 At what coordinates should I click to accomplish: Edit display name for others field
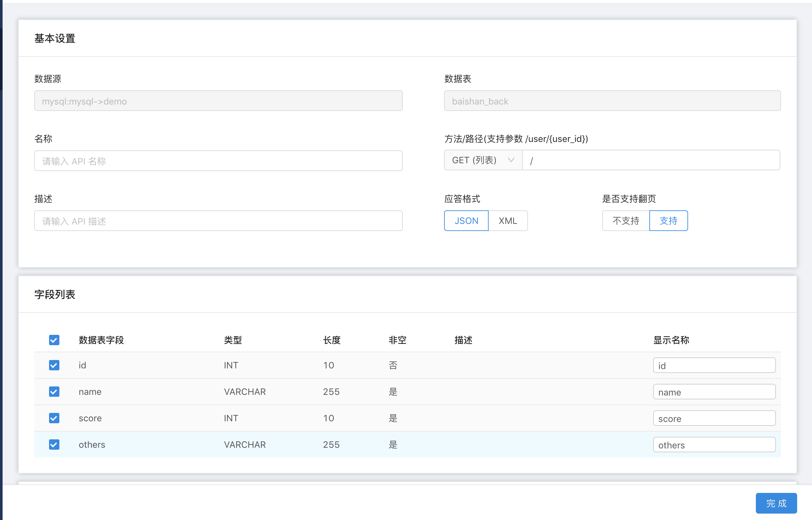point(714,445)
